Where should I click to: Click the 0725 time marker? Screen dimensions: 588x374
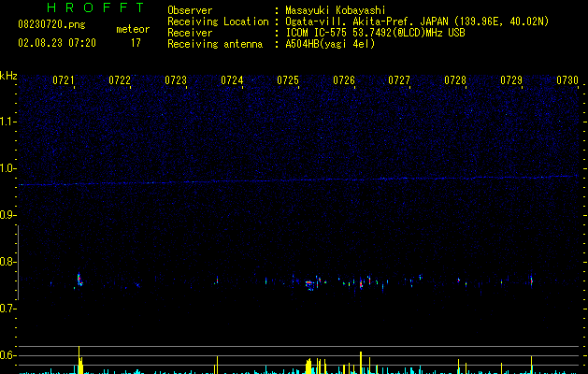288,80
